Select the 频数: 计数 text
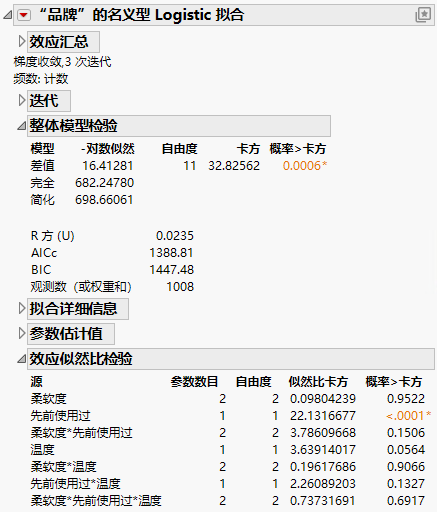This screenshot has width=437, height=512. point(41,79)
